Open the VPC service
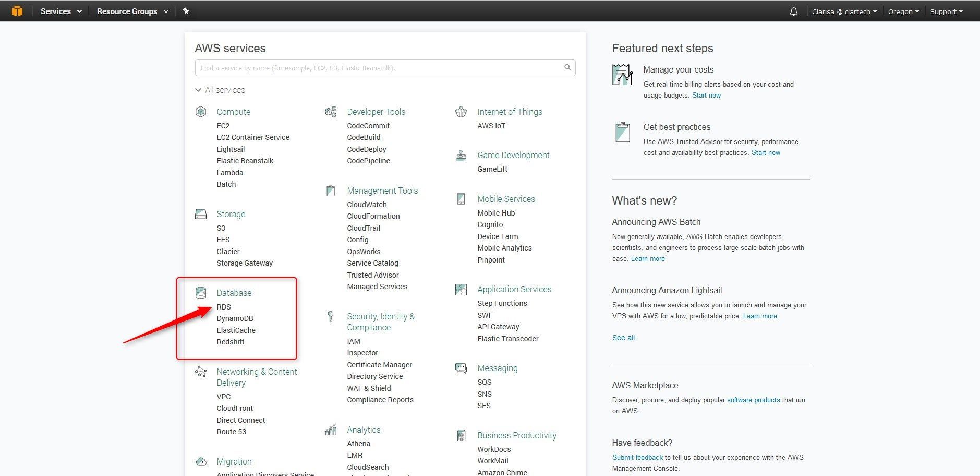Viewport: 980px width, 476px height. [224, 397]
